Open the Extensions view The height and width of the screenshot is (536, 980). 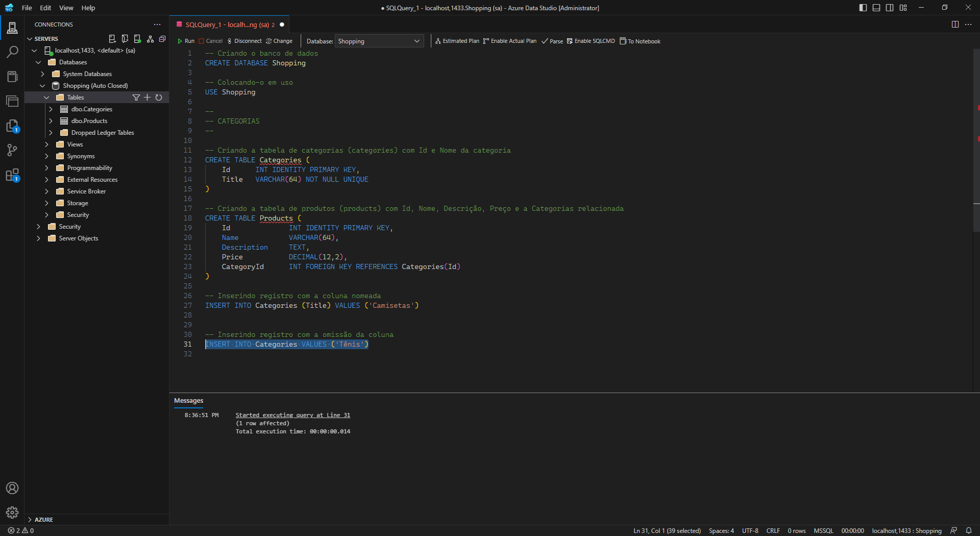coord(12,175)
